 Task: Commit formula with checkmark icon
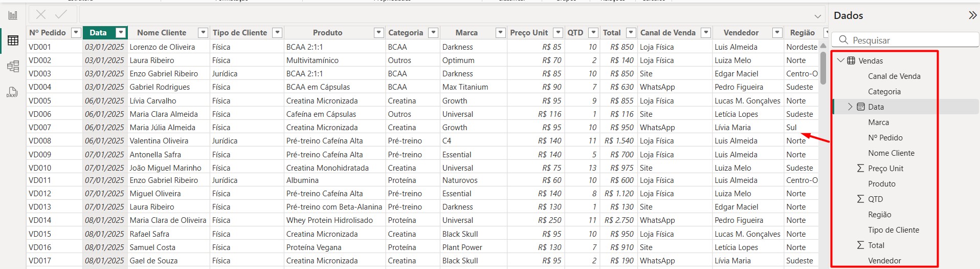(61, 14)
